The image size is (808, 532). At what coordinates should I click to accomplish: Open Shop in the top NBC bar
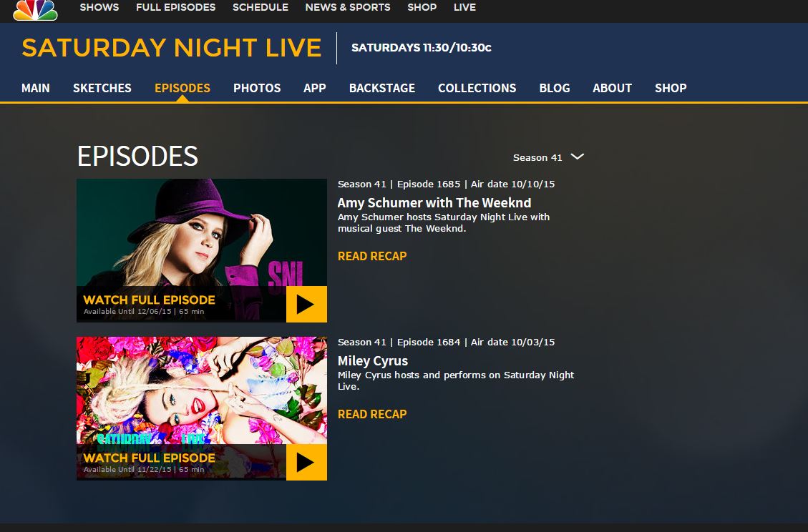pos(422,7)
